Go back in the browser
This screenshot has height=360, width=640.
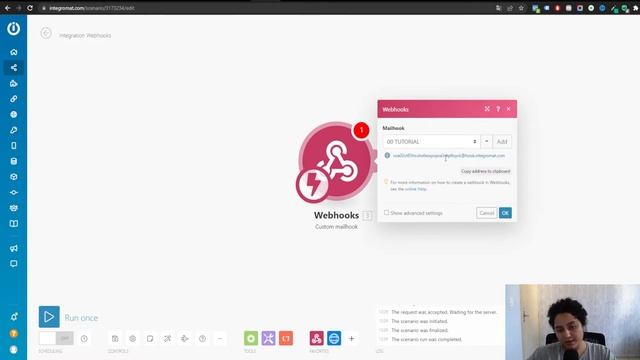click(x=7, y=8)
